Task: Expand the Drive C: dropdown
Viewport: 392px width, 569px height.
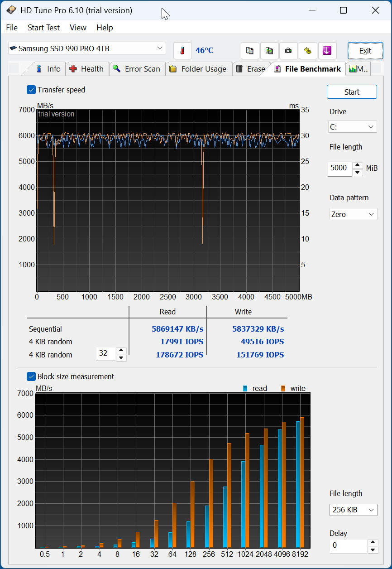Action: point(353,127)
